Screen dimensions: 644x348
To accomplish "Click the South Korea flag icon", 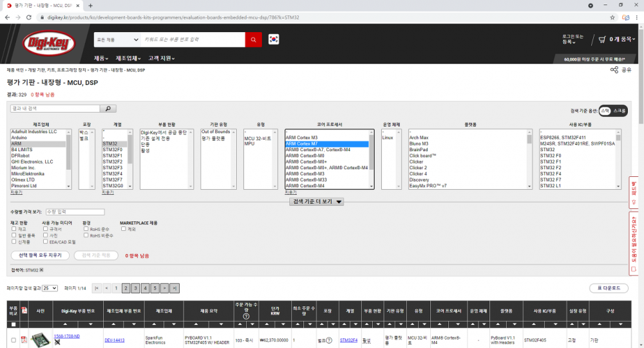I will 274,40.
